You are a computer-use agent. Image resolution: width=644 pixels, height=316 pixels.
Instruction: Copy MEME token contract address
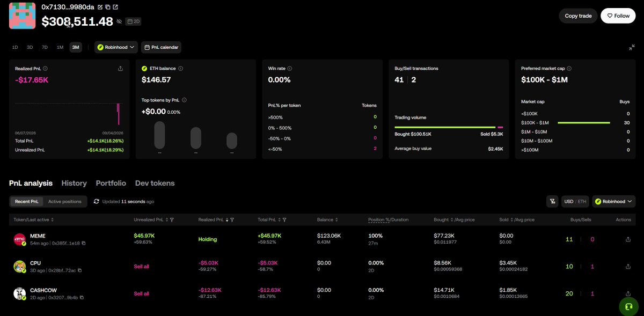click(83, 243)
